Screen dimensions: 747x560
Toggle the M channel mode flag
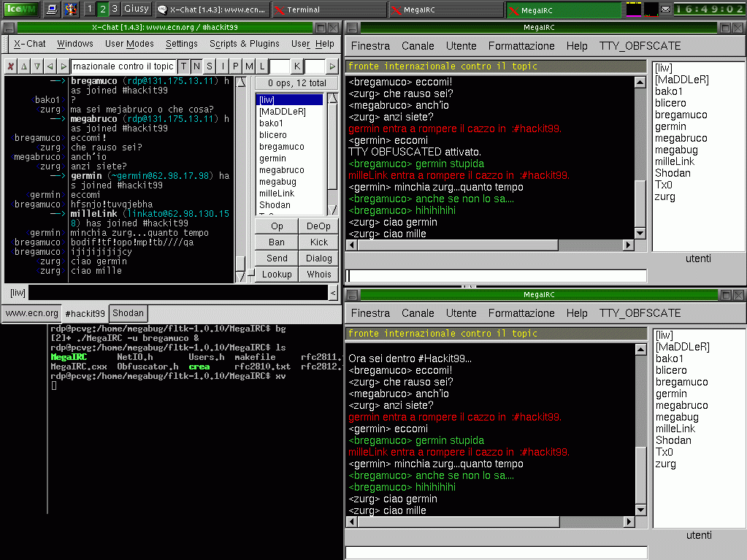pos(249,66)
